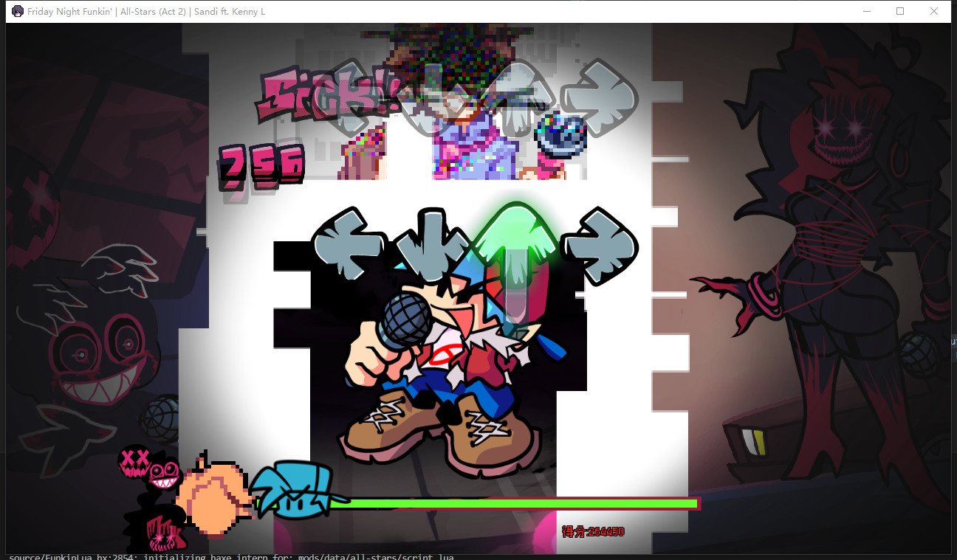This screenshot has width=957, height=560.
Task: Minimize the game window
Action: (x=866, y=11)
